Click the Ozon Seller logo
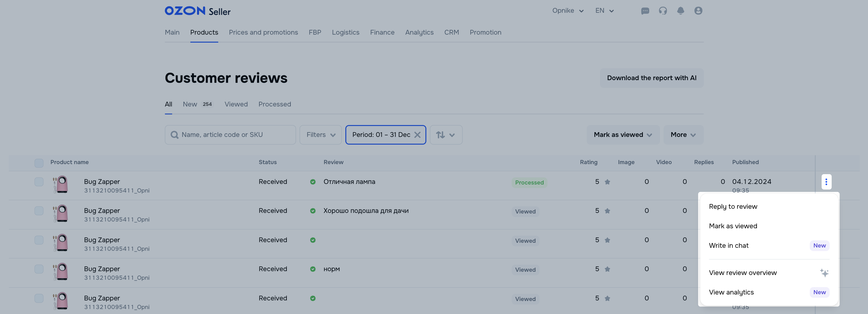The image size is (868, 314). tap(198, 11)
